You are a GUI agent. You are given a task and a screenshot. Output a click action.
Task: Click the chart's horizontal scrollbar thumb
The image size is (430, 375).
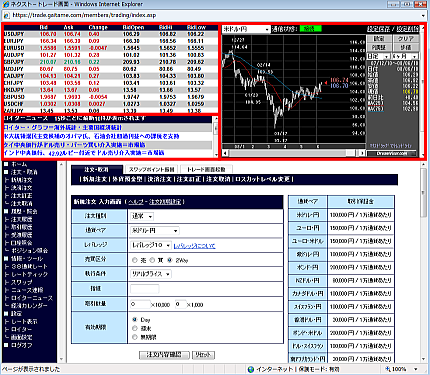pyautogui.click(x=350, y=153)
